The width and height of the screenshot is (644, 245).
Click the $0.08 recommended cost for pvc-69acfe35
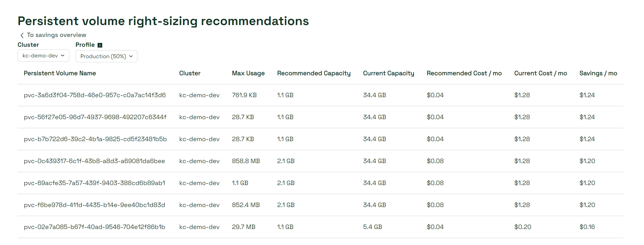(435, 183)
